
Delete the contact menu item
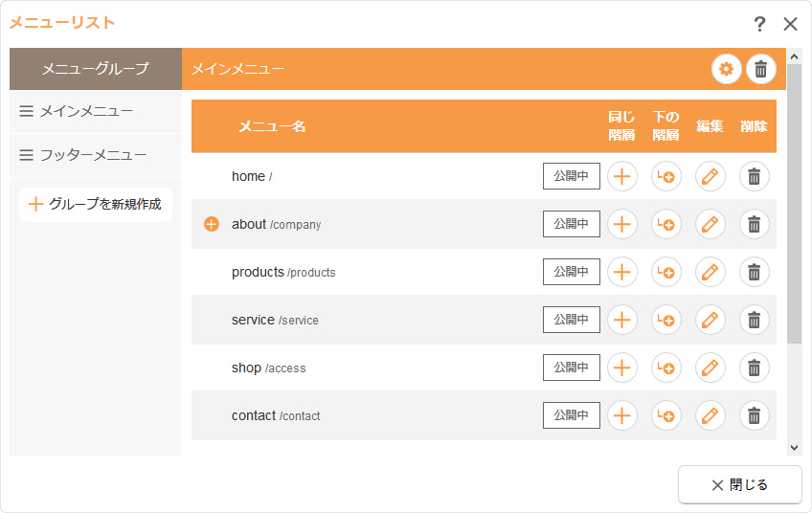point(754,415)
